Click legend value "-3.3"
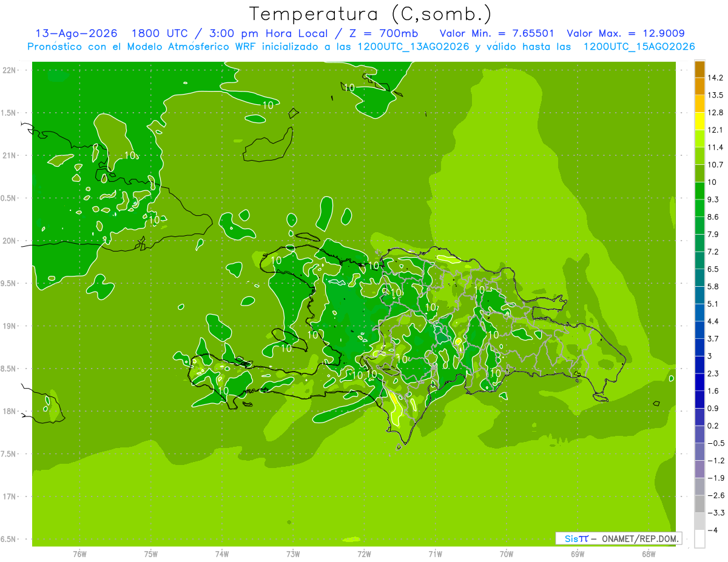Viewport: 728px width, 562px height. [x=715, y=513]
